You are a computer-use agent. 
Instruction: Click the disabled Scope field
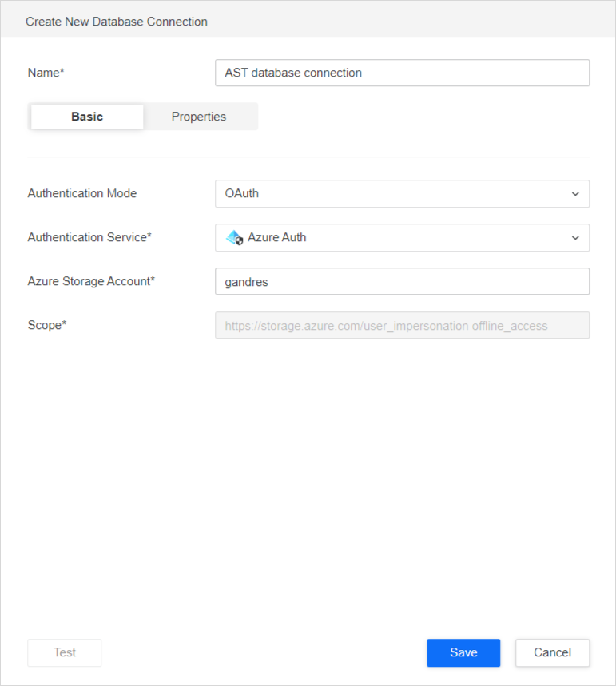[x=402, y=325]
